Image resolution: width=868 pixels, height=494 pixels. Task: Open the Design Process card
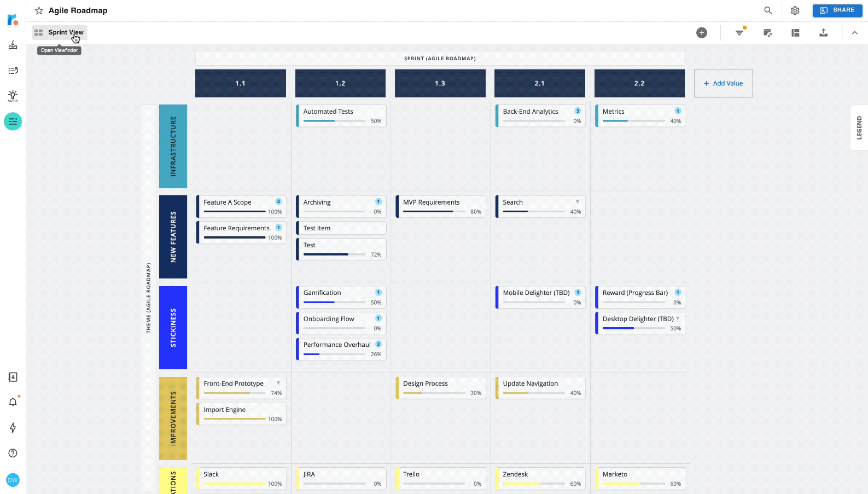441,388
